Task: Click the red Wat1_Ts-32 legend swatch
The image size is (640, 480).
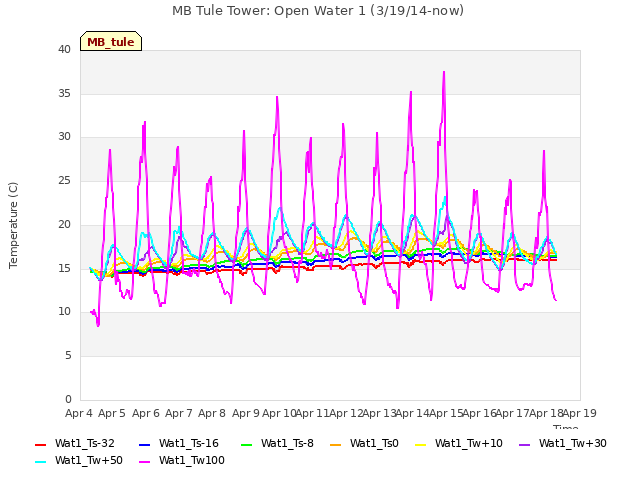Action: click(x=40, y=444)
